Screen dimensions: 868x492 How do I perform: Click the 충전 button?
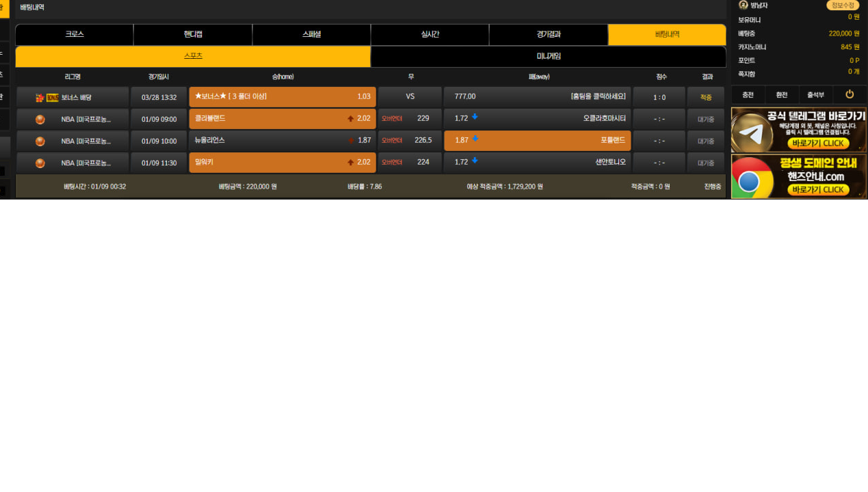748,95
